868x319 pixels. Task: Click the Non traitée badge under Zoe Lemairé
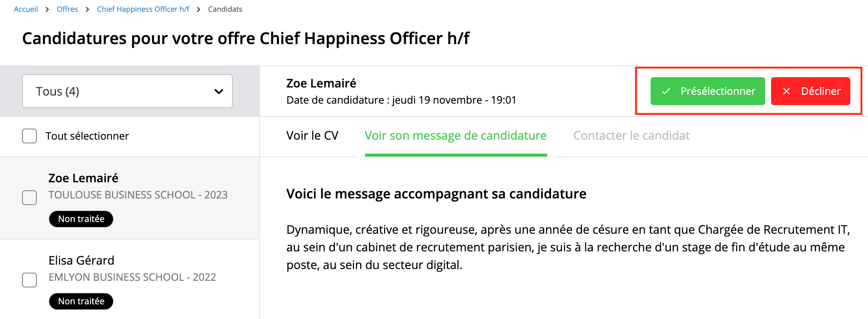pos(81,219)
